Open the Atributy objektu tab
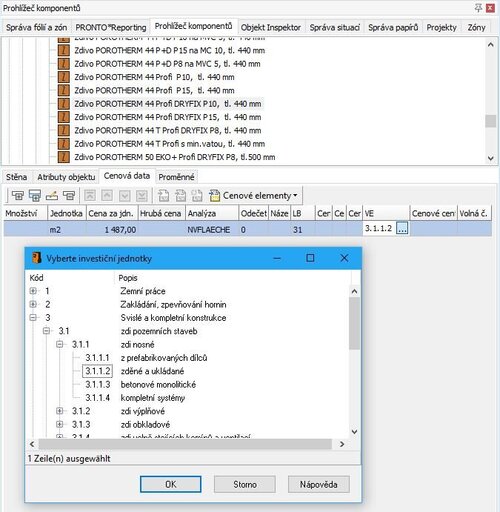Image resolution: width=500 pixels, height=512 pixels. pos(66,177)
